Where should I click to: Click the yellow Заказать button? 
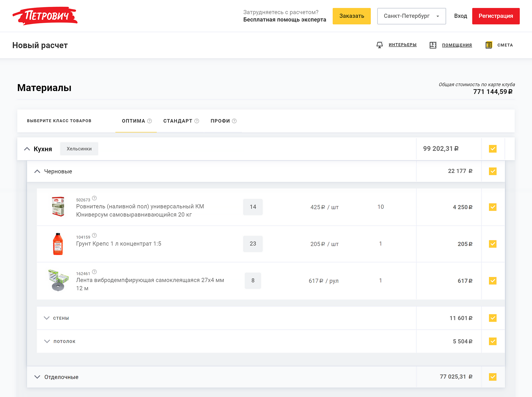tap(352, 16)
